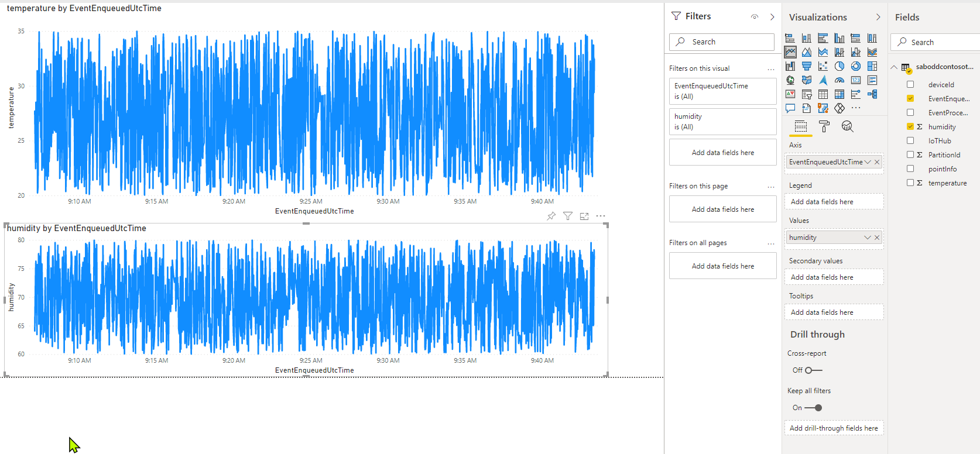Remove EventEnqueuedUtcTime from Axis well
Screen dimensions: 980x454
click(877, 162)
